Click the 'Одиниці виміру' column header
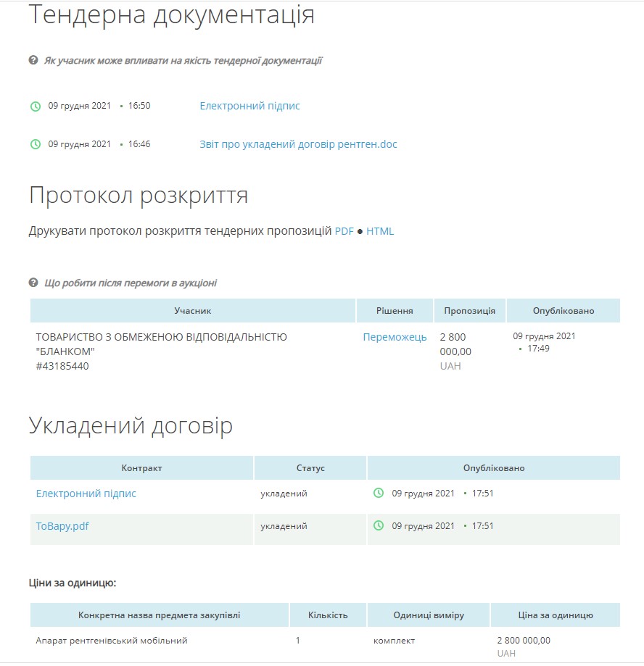 429,615
